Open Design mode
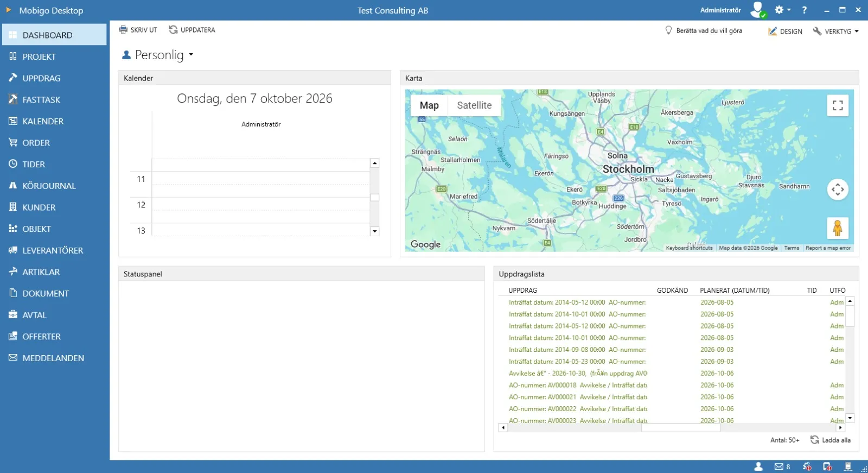 click(786, 31)
